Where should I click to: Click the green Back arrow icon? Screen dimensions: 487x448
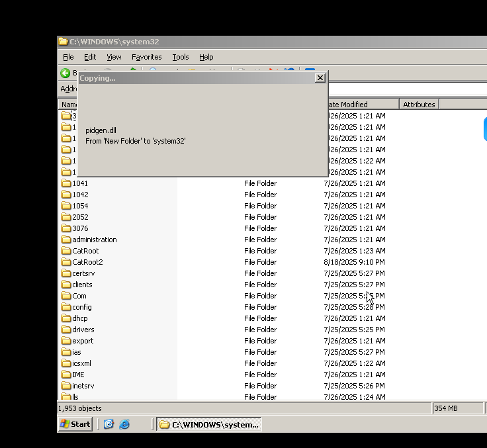(x=66, y=73)
